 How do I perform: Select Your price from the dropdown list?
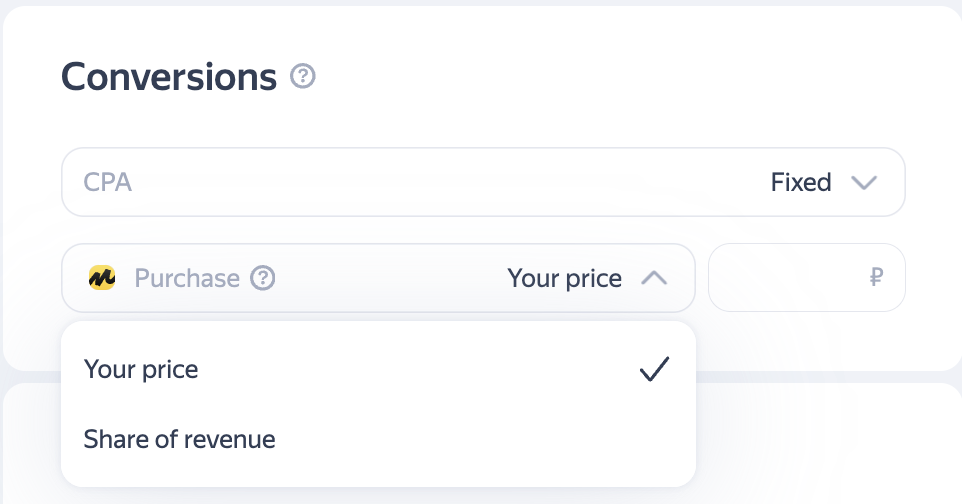pyautogui.click(x=142, y=369)
